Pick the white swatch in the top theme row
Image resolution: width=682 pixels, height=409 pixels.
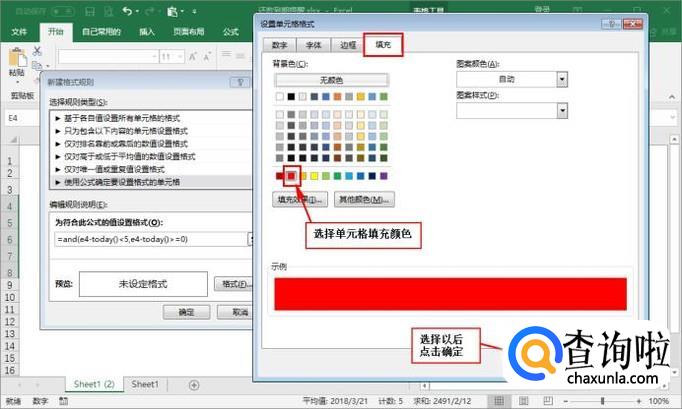click(280, 97)
